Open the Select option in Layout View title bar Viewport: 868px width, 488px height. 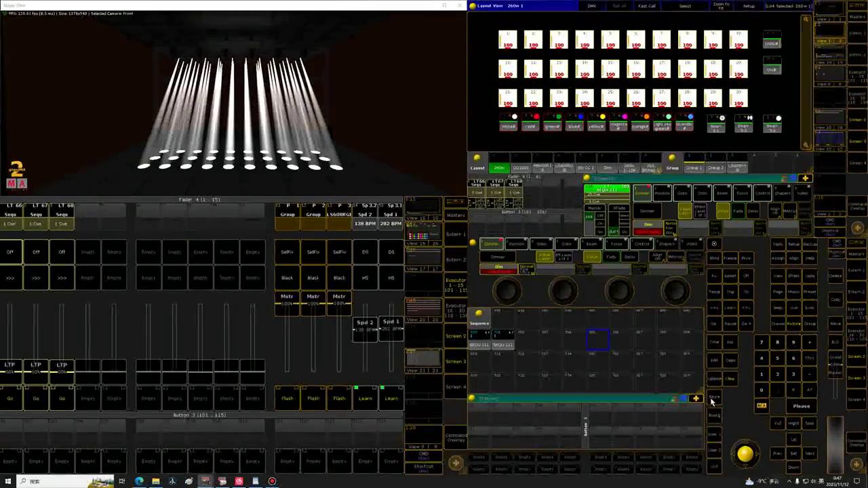pos(685,6)
